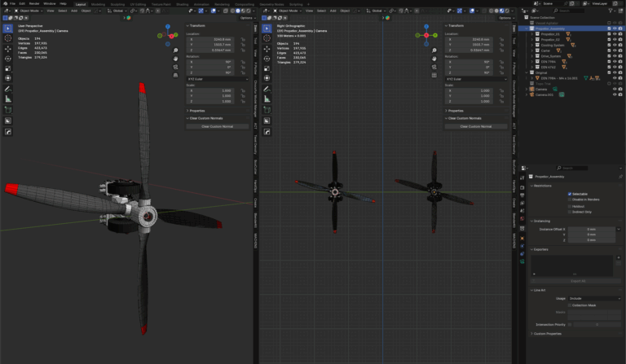626x364 pixels.
Task: Click the zoom magnifier icon in left viewport
Action: (x=177, y=50)
